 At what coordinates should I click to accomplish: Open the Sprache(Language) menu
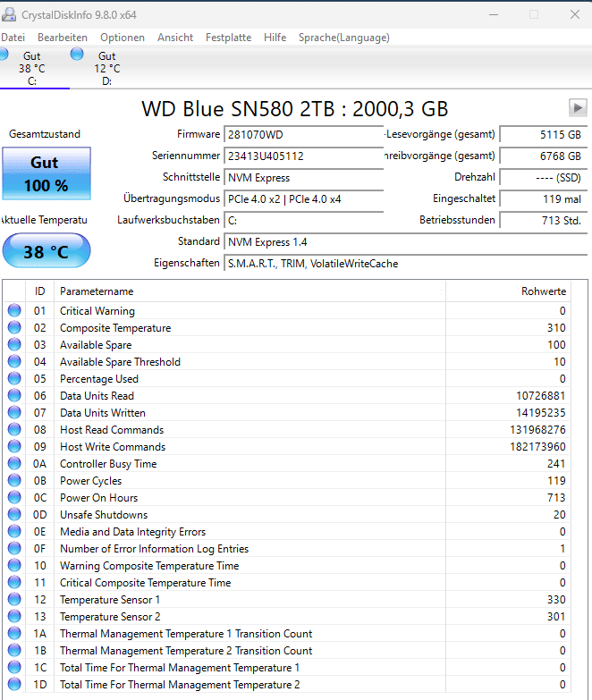pyautogui.click(x=343, y=38)
